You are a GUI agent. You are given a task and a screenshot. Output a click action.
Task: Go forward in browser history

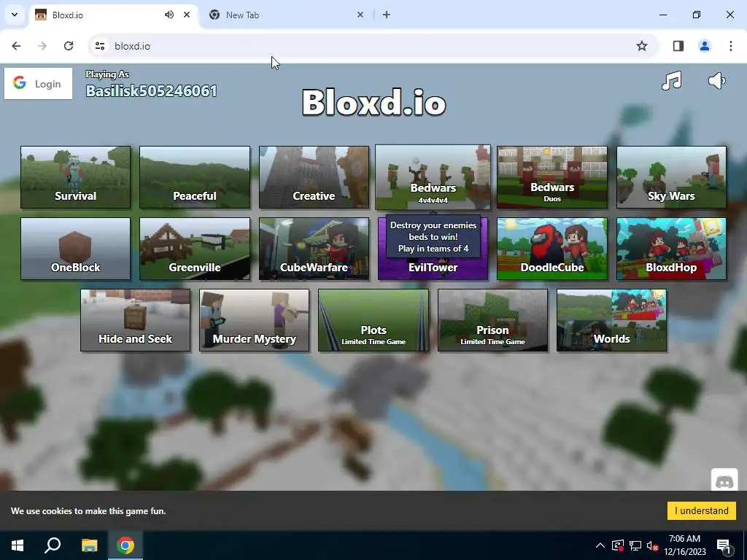[42, 46]
